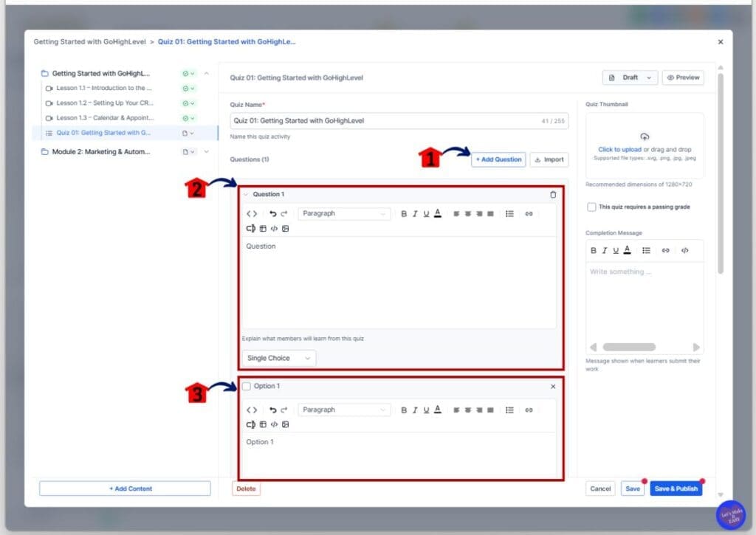Insert link in Completion Message editor

click(665, 251)
